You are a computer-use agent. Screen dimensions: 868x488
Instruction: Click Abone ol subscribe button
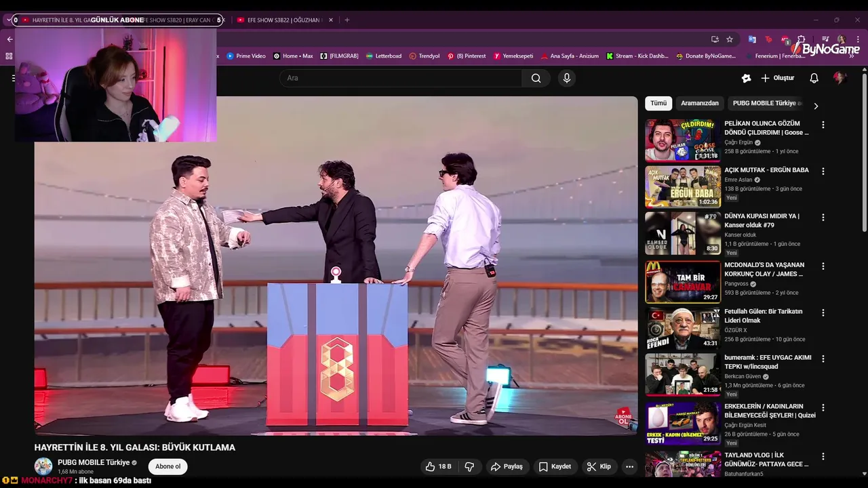pos(168,466)
